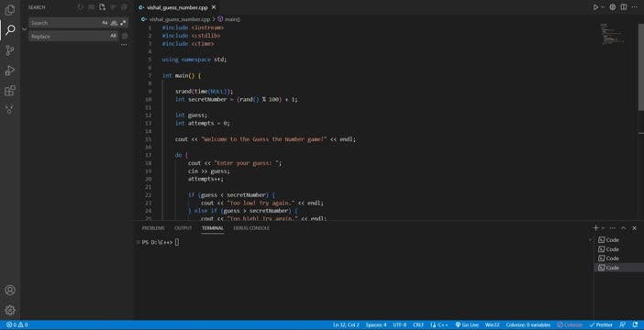This screenshot has width=644, height=330.
Task: Toggle Match Case in Search box
Action: click(x=105, y=23)
